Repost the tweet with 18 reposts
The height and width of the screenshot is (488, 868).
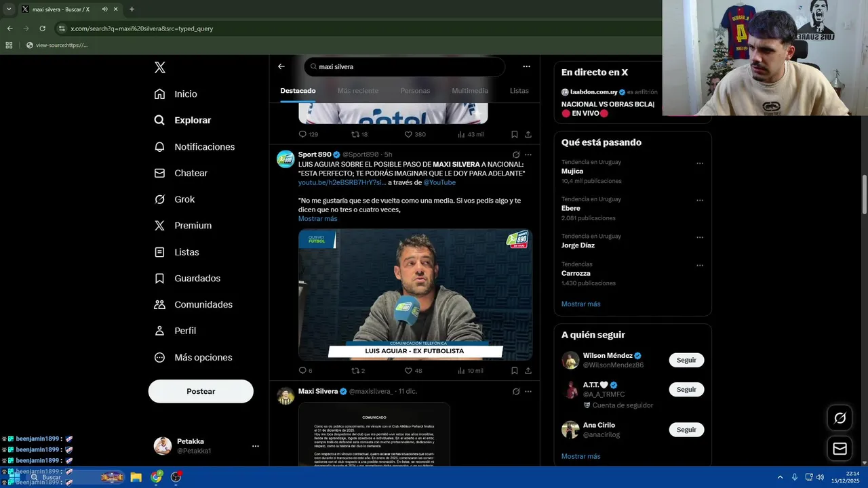[359, 134]
